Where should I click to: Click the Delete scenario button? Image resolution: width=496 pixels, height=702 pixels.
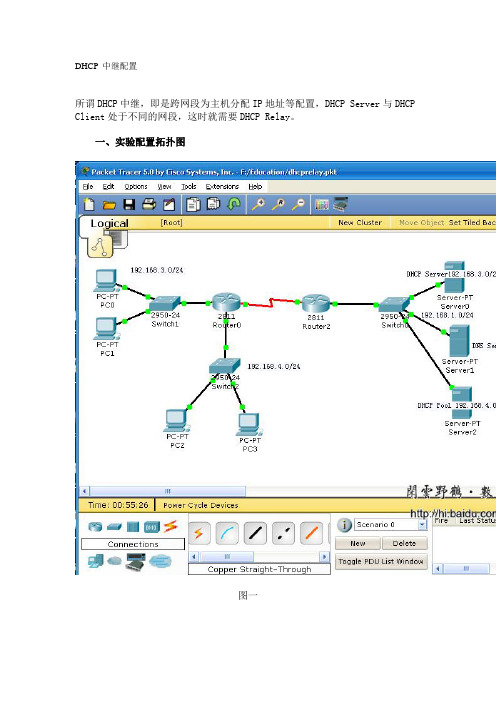[x=404, y=543]
